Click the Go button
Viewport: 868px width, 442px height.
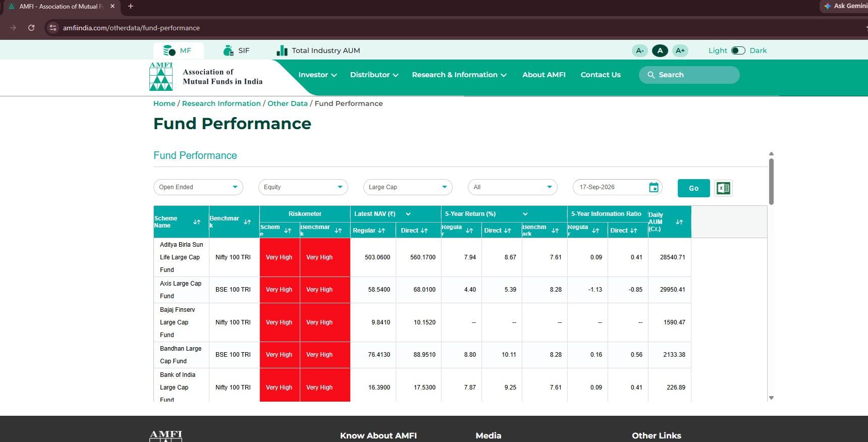[694, 188]
